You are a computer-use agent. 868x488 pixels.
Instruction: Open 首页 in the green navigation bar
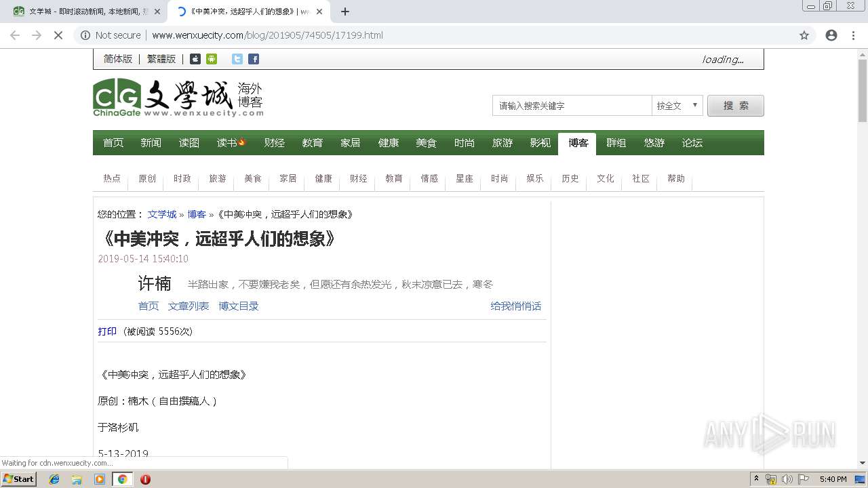[113, 143]
